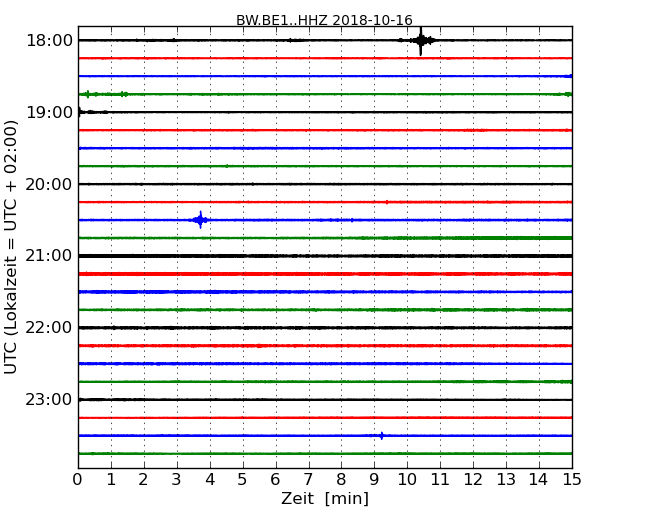Click the x-axis label Zeit [min]
Screen dimensions: 650x520
coord(325,498)
